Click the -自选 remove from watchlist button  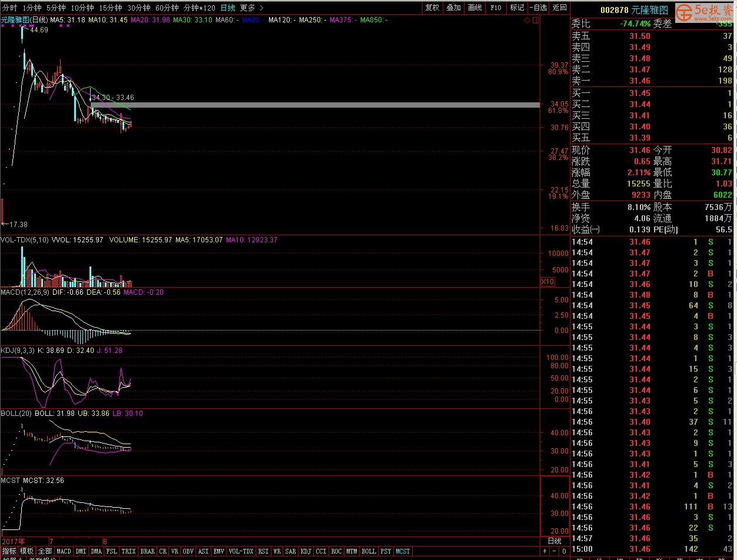click(538, 8)
